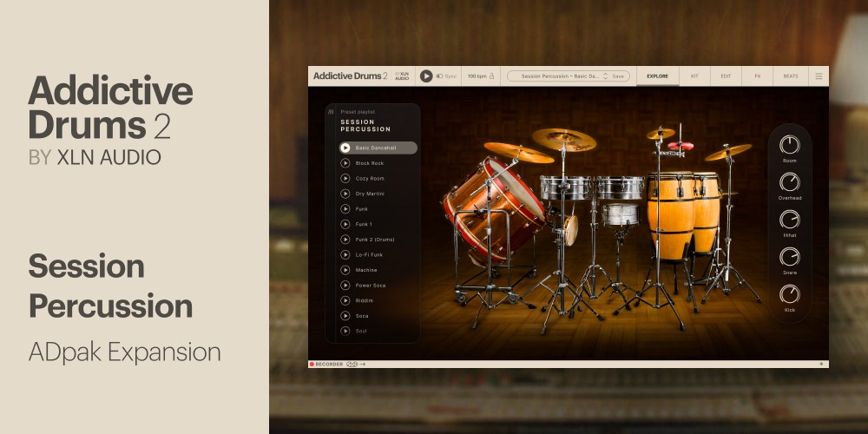Select the Cozy Room preset name

[370, 178]
